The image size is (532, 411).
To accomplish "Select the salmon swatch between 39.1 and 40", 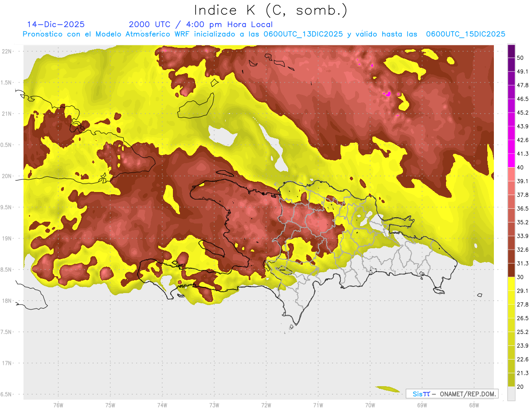I will pyautogui.click(x=511, y=174).
